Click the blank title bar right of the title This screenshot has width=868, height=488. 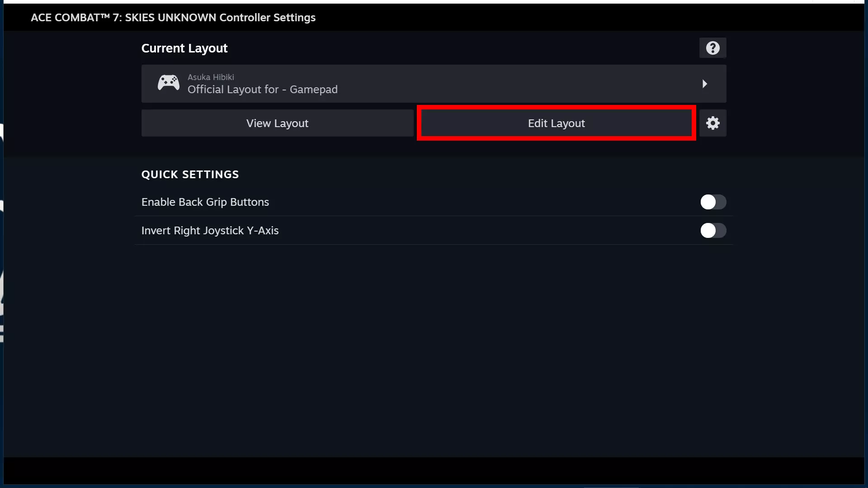(x=588, y=18)
